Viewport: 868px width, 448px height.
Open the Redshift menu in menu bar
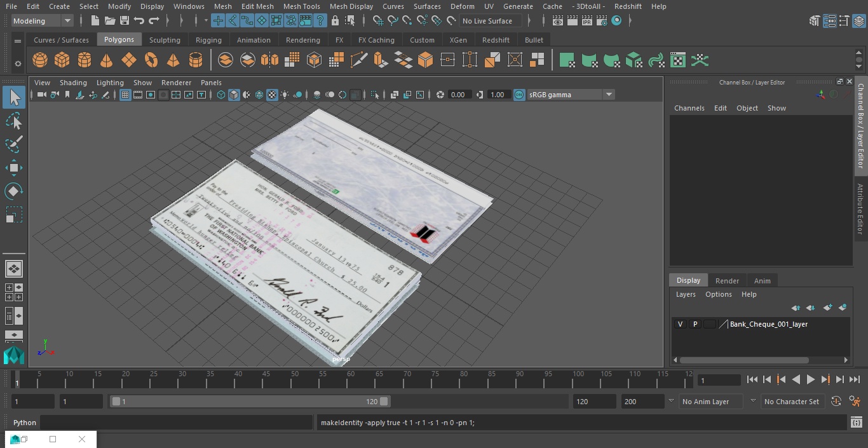tap(628, 6)
